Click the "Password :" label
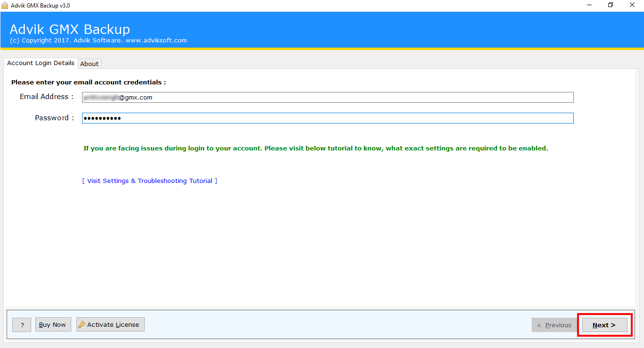The image size is (644, 348). [x=54, y=118]
